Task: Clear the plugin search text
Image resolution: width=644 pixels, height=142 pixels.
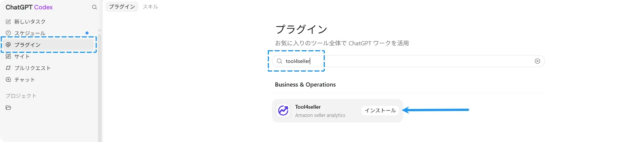Action: coord(537,61)
